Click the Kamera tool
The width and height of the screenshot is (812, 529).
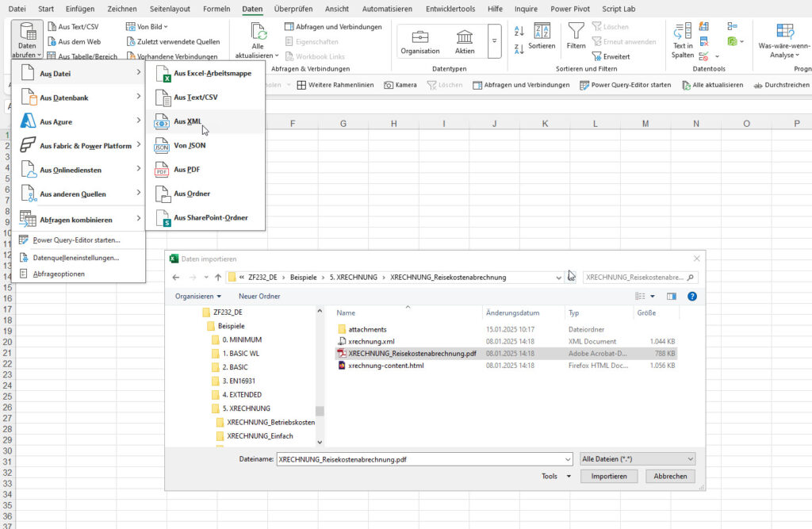[400, 85]
